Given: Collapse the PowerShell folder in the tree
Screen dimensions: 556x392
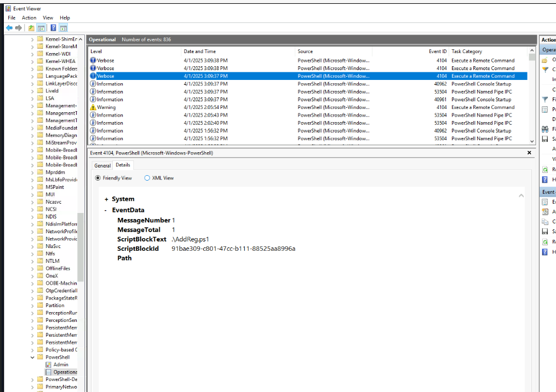Looking at the screenshot, I should (x=32, y=358).
